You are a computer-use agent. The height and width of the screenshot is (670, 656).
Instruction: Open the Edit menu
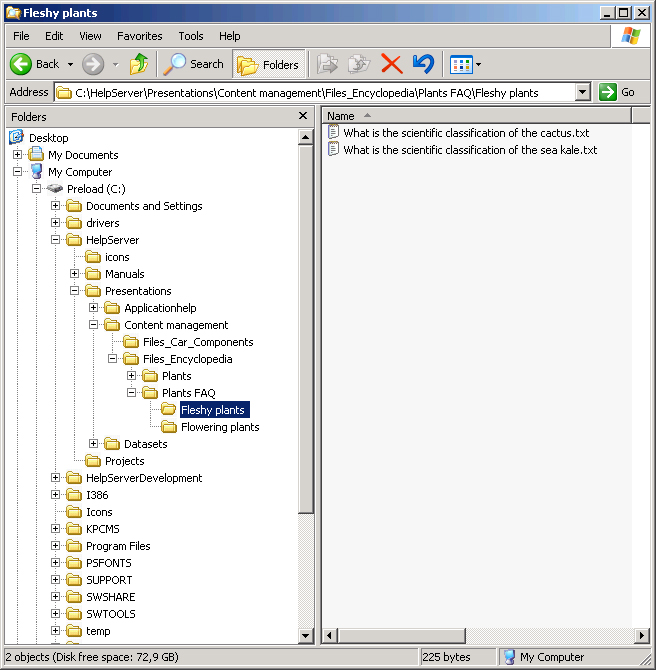pos(54,36)
